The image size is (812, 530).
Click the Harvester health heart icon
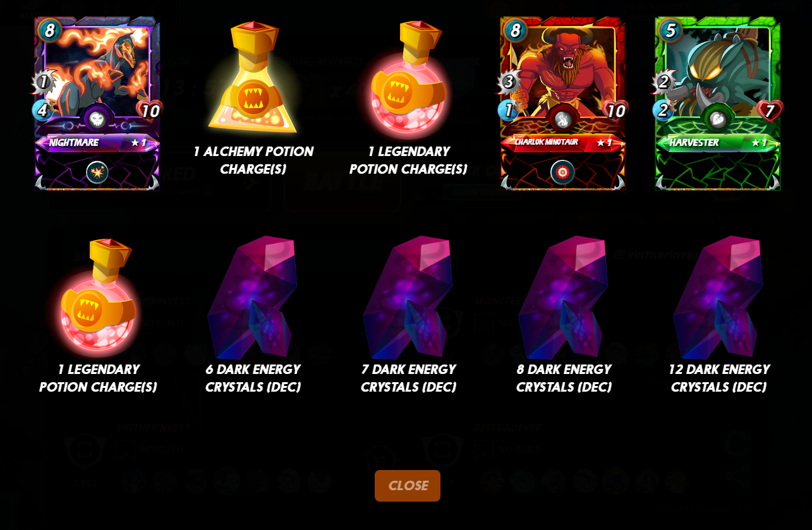770,111
